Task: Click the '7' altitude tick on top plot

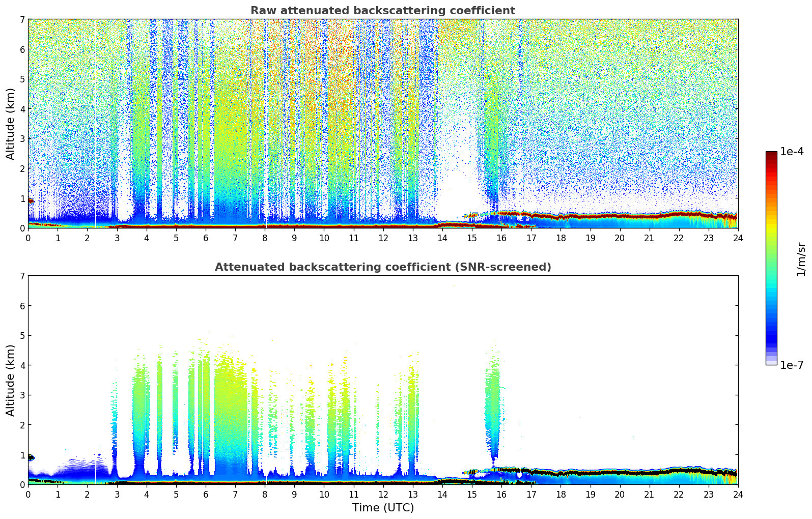Action: [22, 20]
